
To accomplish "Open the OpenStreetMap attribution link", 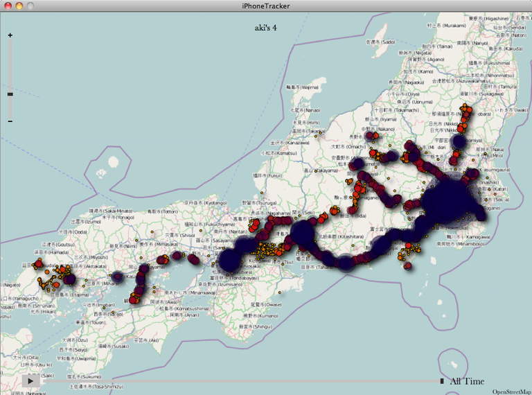I will coord(511,391).
